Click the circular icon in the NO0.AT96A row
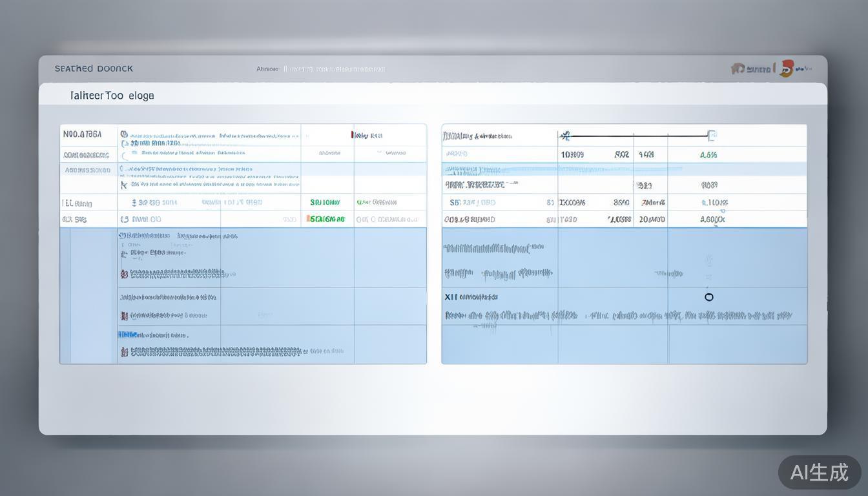The width and height of the screenshot is (868, 496). point(124,135)
